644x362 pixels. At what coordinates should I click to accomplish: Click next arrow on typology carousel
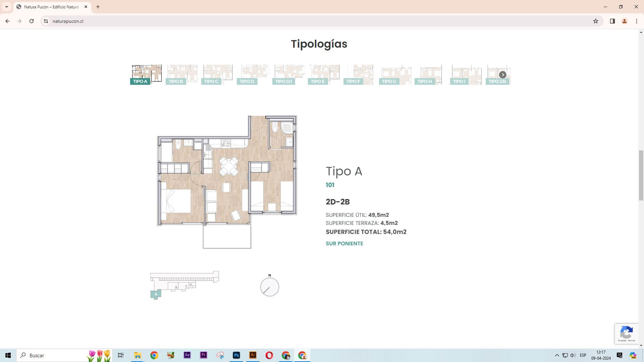pyautogui.click(x=502, y=75)
